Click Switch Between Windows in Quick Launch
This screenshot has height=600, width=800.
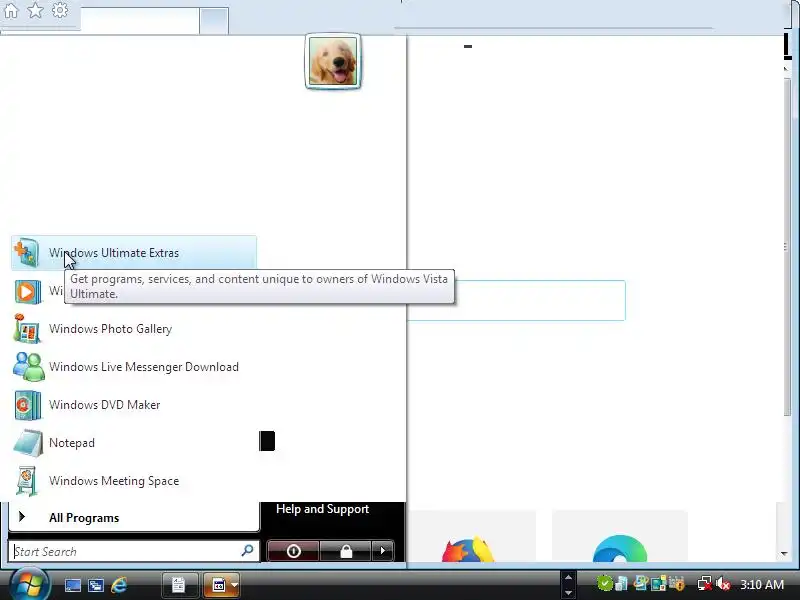[x=96, y=585]
